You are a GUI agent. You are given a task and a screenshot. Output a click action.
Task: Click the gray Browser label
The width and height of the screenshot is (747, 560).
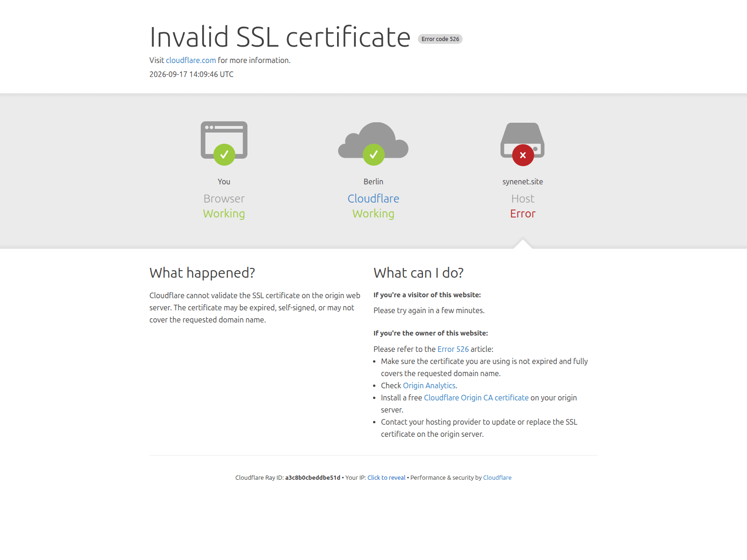224,199
